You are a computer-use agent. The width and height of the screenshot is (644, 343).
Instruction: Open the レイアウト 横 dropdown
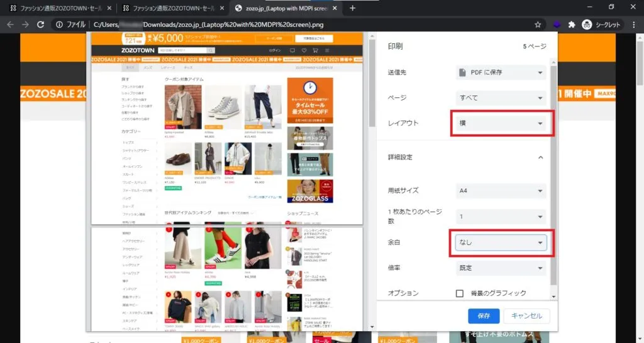501,123
